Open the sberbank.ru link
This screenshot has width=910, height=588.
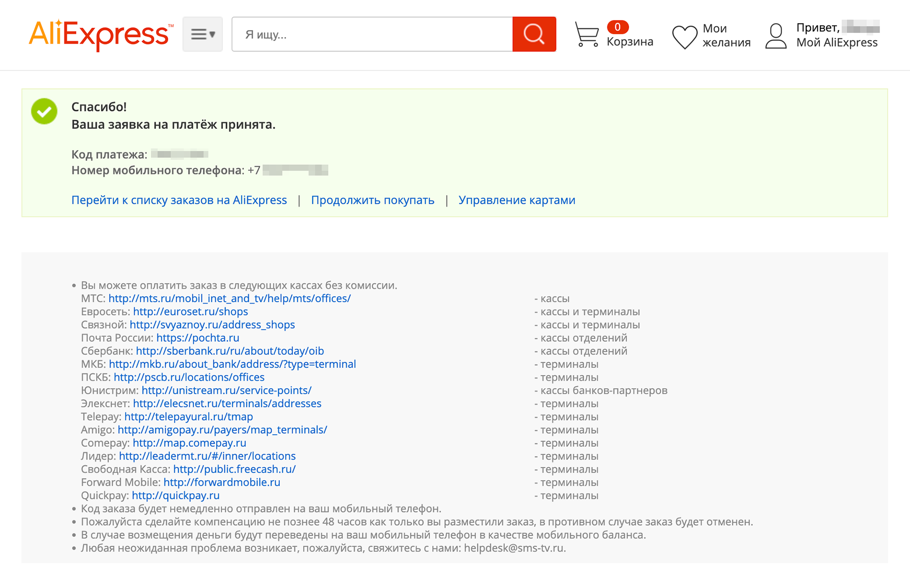click(x=230, y=351)
